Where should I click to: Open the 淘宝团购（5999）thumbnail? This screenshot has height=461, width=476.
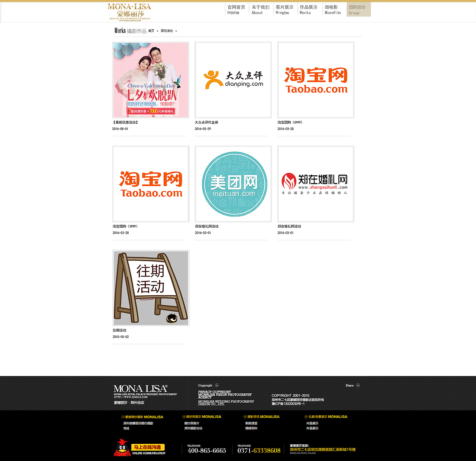pyautogui.click(x=315, y=80)
